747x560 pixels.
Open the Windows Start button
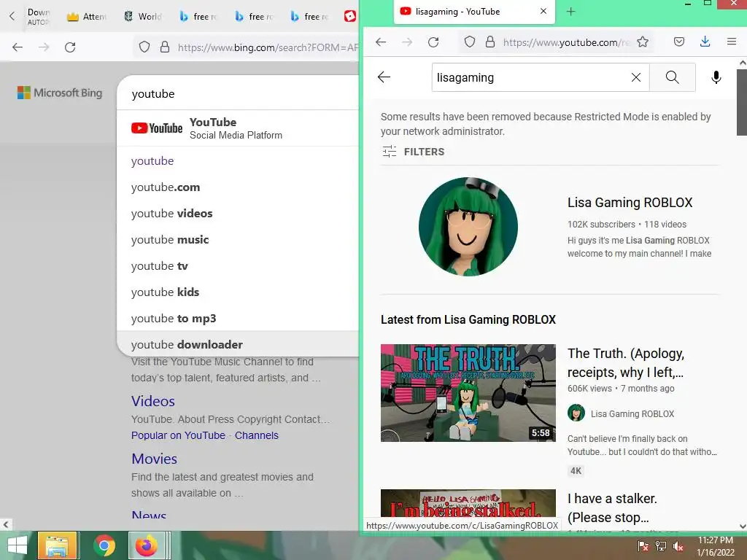[18, 545]
